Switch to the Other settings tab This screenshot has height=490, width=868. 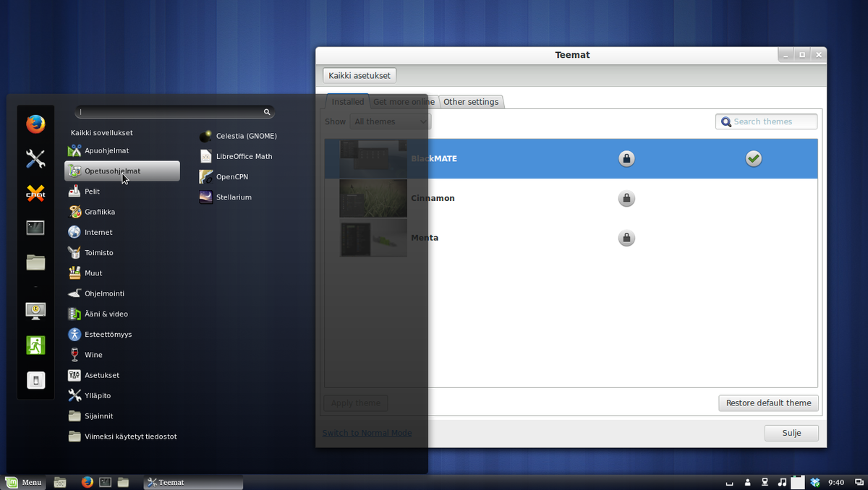471,102
